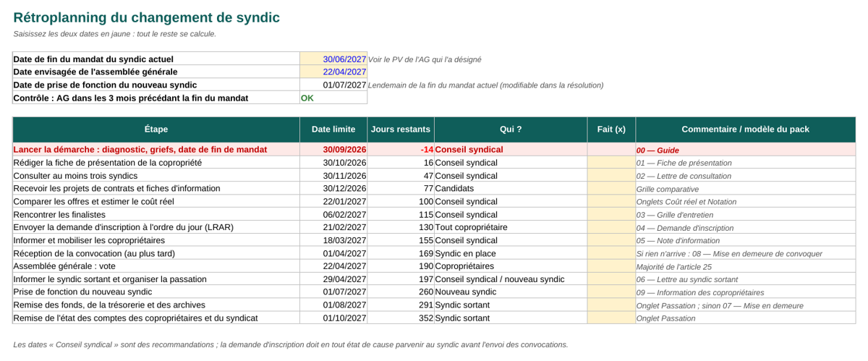Screen dimensions: 868x361
Task: Click the Qui ? column header
Action: point(511,129)
